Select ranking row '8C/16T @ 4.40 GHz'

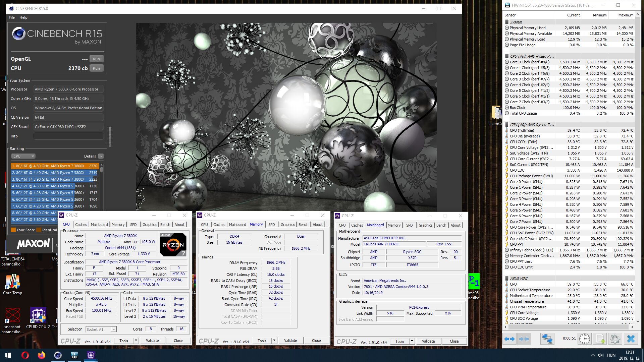click(55, 173)
